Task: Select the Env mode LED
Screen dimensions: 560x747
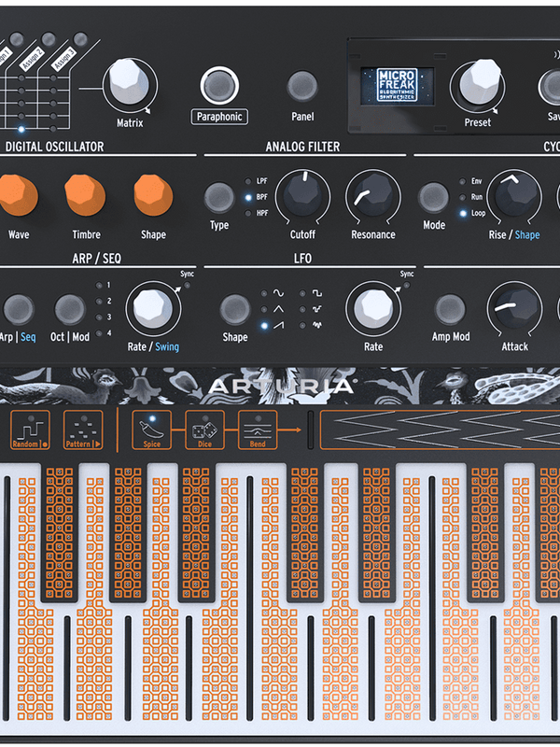Action: coord(462,181)
